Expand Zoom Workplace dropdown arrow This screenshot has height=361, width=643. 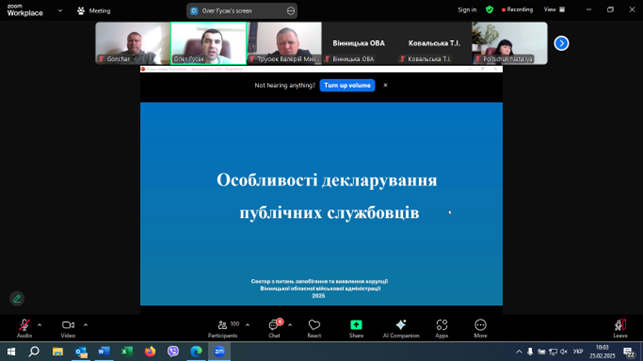60,11
